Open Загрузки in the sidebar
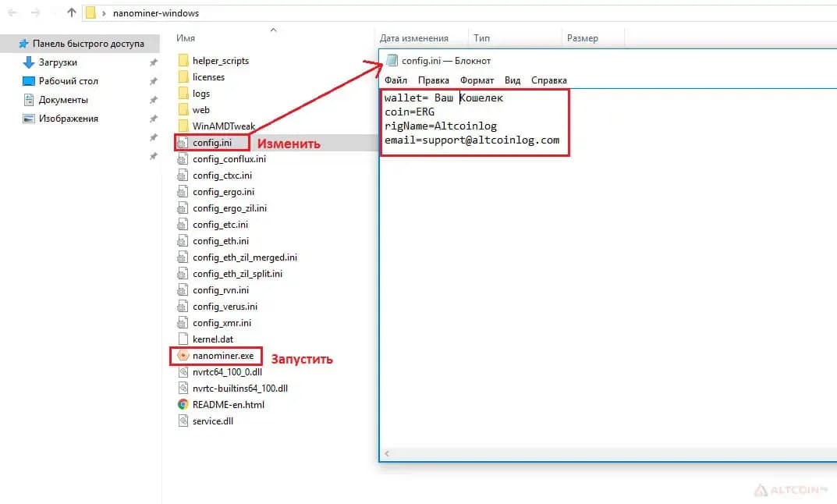 click(58, 62)
